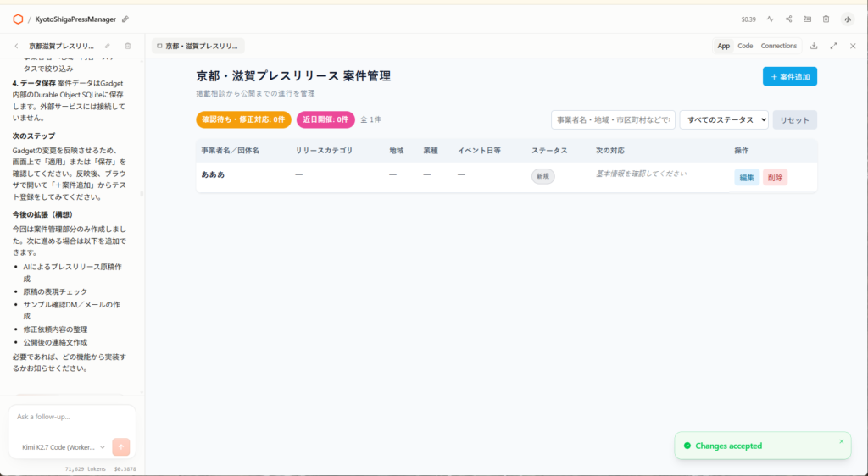Open the user avatar 小 menu
Screen dimensions: 868x476
(x=848, y=19)
